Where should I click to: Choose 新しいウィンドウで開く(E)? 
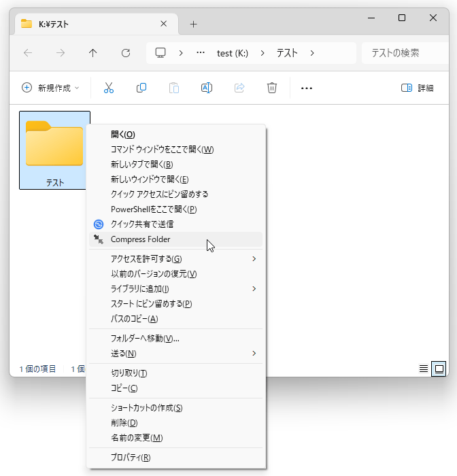pos(175,179)
